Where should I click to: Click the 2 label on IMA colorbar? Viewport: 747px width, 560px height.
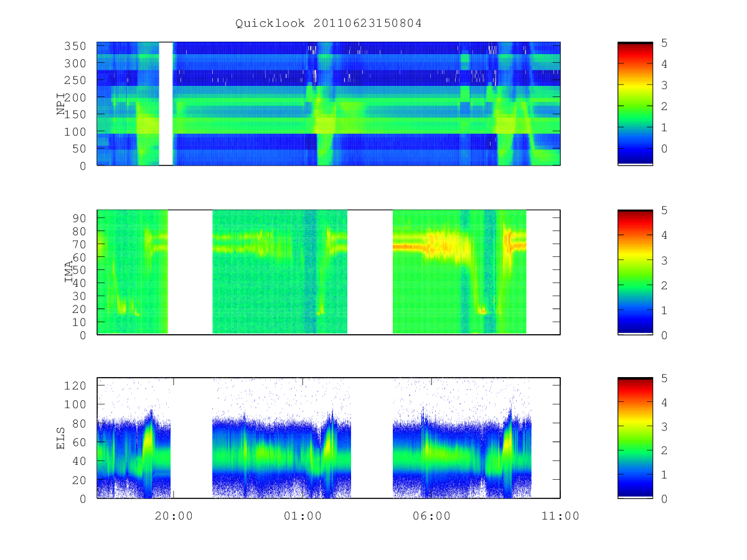click(665, 285)
